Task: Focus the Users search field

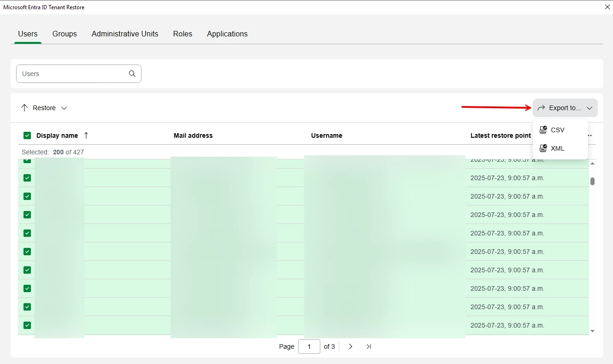Action: [x=79, y=74]
